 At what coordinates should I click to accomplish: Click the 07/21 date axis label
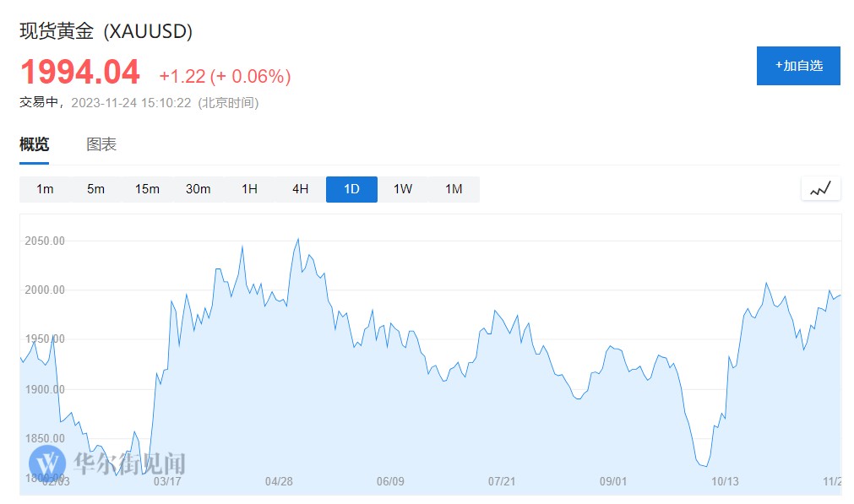click(502, 481)
